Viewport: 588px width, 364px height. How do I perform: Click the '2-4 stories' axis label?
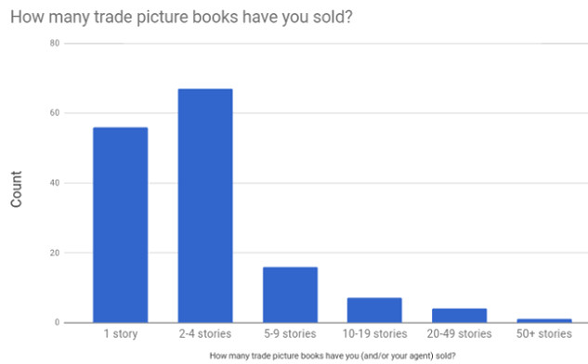205,333
